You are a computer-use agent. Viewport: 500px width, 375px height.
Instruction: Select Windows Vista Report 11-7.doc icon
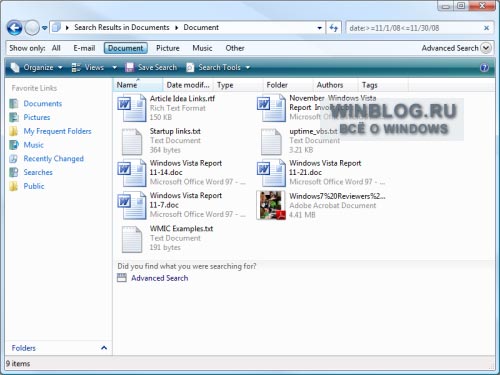[x=132, y=205]
